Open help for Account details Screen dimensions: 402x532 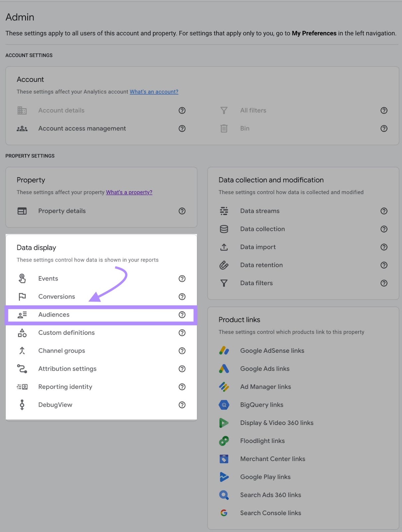tap(182, 110)
